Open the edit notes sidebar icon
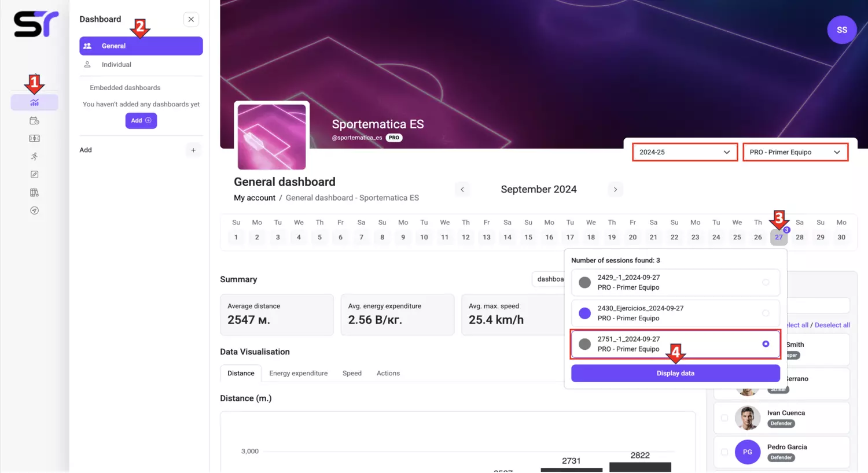 pyautogui.click(x=34, y=174)
